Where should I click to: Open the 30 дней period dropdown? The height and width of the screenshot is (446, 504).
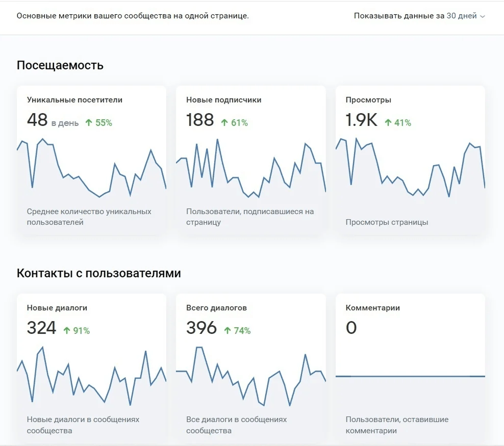pos(465,16)
